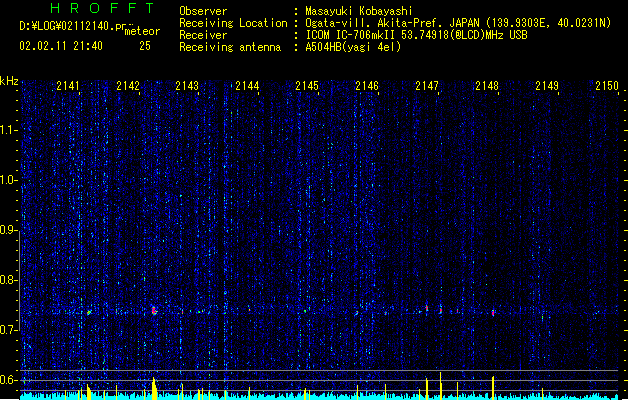
Task: Click the Receiving Location label
Action: coord(233,23)
